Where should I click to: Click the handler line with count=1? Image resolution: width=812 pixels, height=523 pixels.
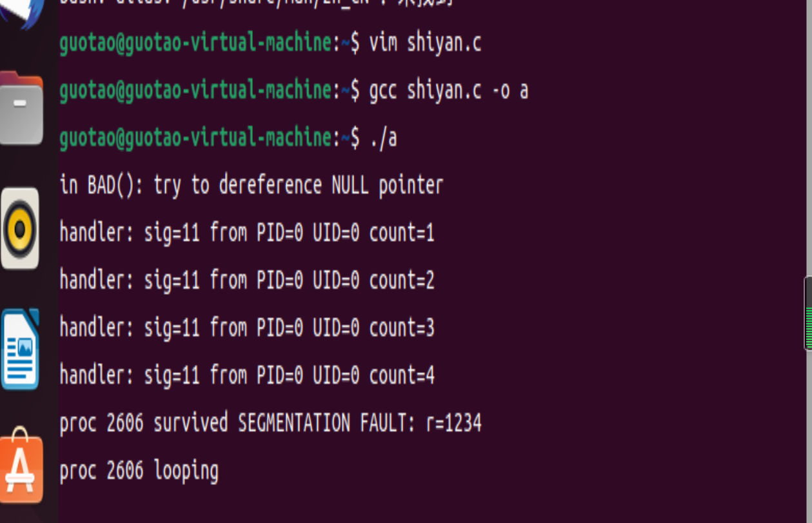click(x=246, y=233)
